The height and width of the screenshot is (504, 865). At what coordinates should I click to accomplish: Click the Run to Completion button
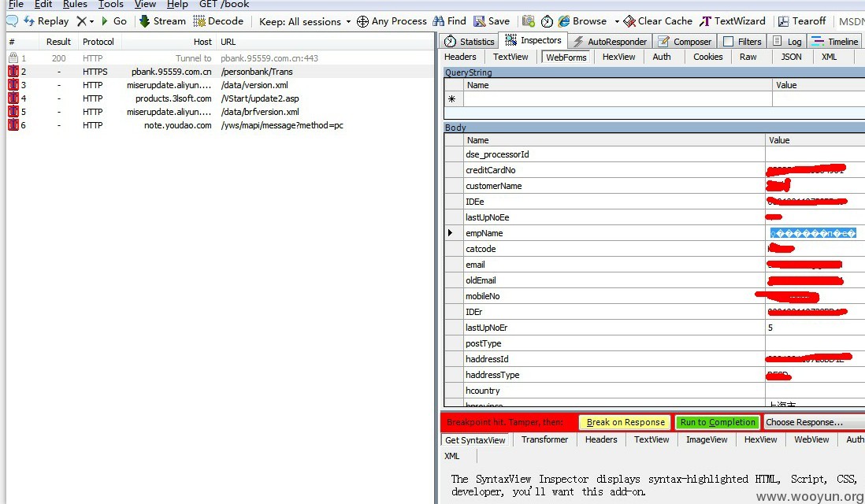(x=717, y=422)
